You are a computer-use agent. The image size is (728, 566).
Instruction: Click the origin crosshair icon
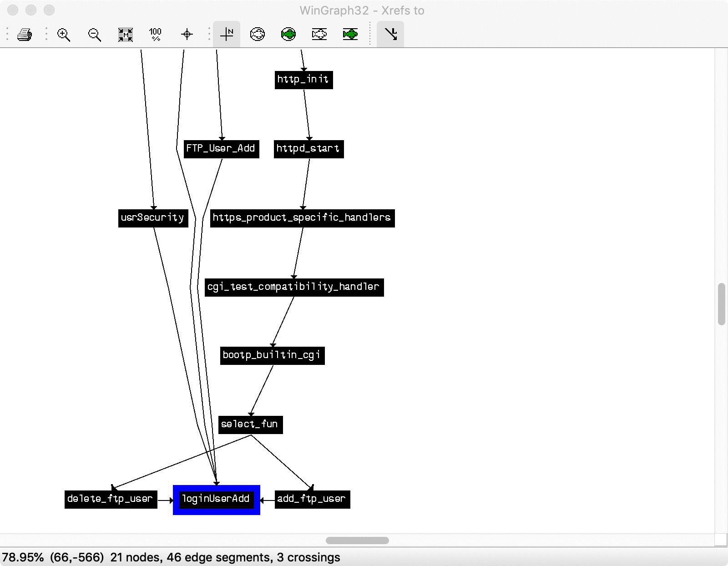click(187, 35)
